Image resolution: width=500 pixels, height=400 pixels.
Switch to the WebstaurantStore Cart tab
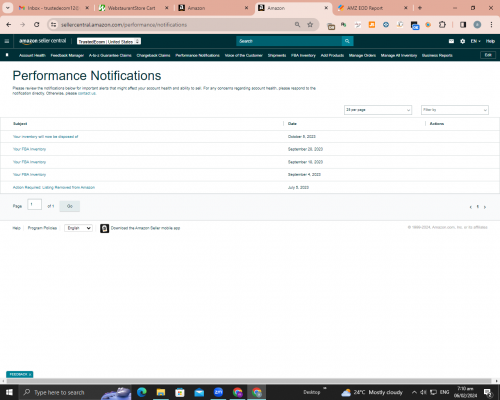(132, 8)
